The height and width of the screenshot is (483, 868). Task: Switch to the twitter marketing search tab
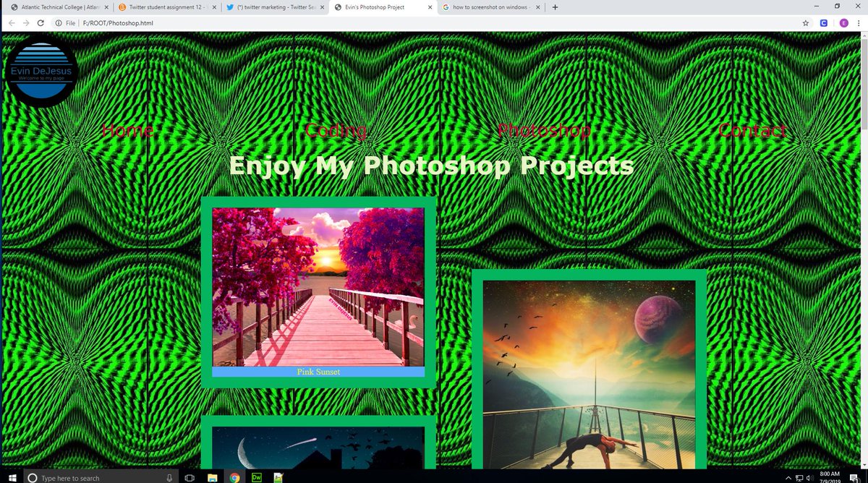point(275,7)
